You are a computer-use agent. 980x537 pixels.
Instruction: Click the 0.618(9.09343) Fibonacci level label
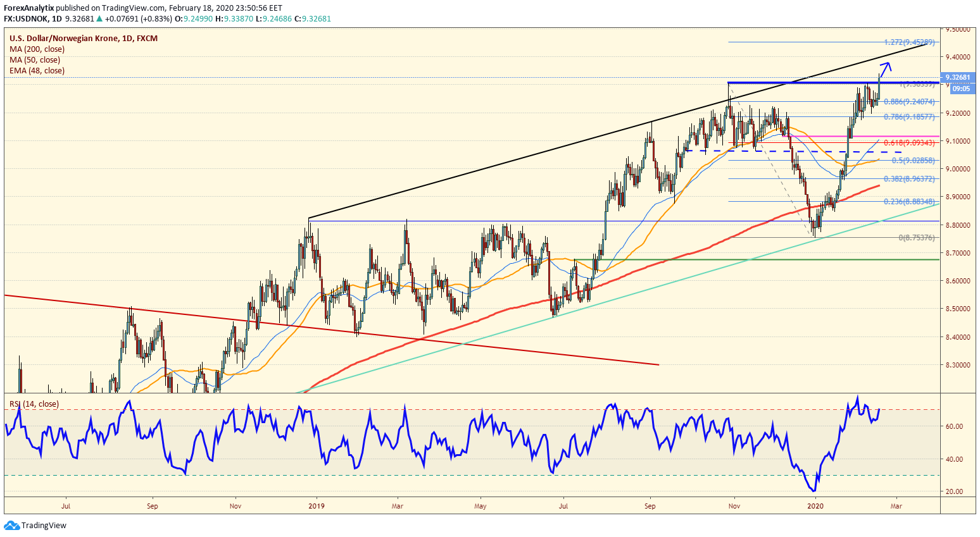(909, 143)
